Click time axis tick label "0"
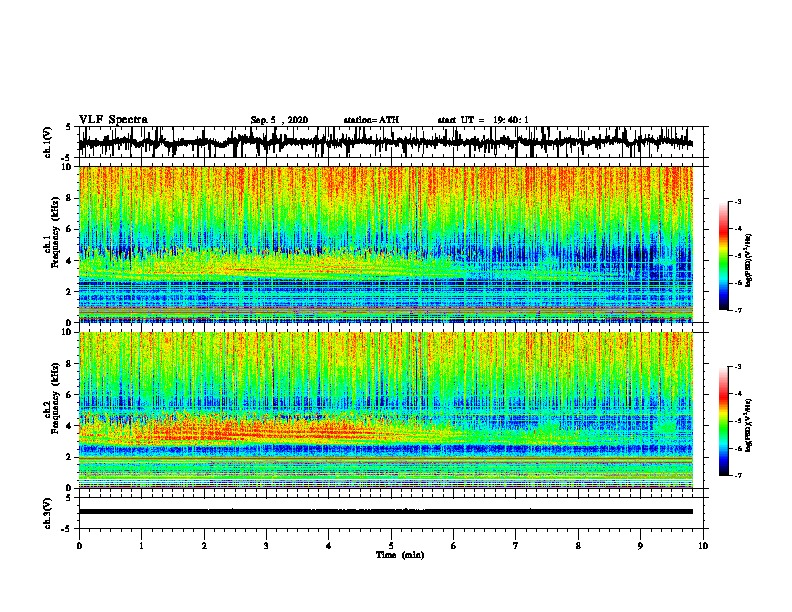This screenshot has height=612, width=792. click(x=79, y=546)
